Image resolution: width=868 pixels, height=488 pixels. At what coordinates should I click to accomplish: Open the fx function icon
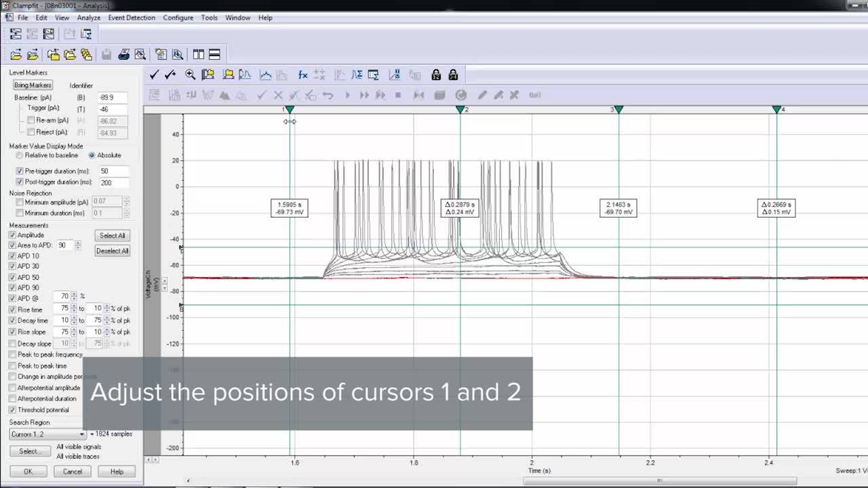pos(303,75)
